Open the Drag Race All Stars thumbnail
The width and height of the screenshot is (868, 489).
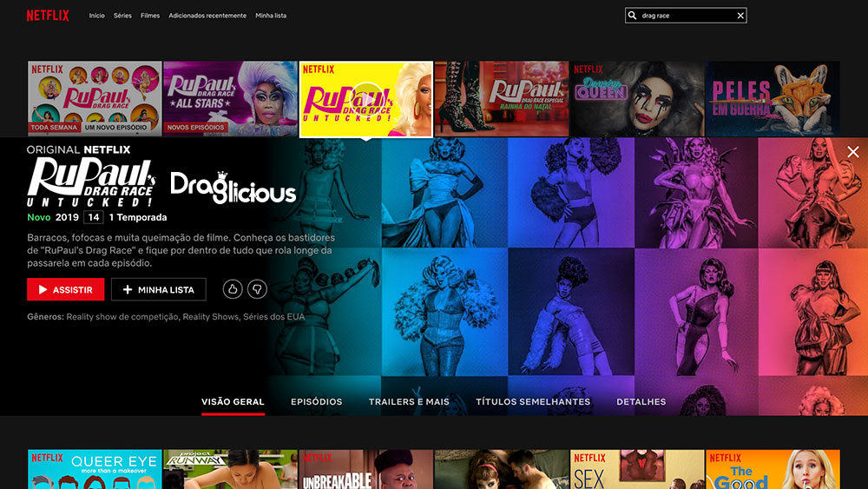(x=230, y=98)
